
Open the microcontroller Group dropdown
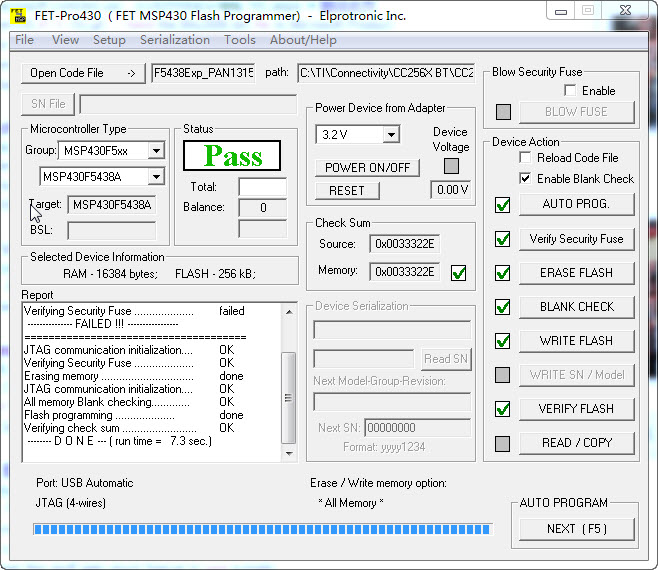point(156,151)
